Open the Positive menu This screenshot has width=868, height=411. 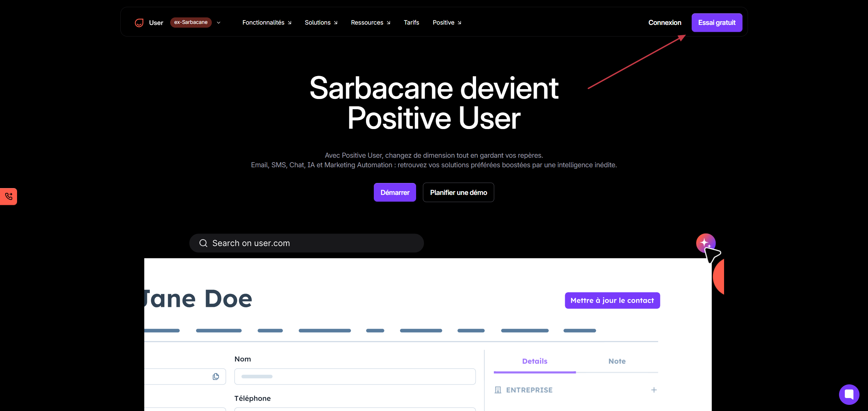(447, 23)
